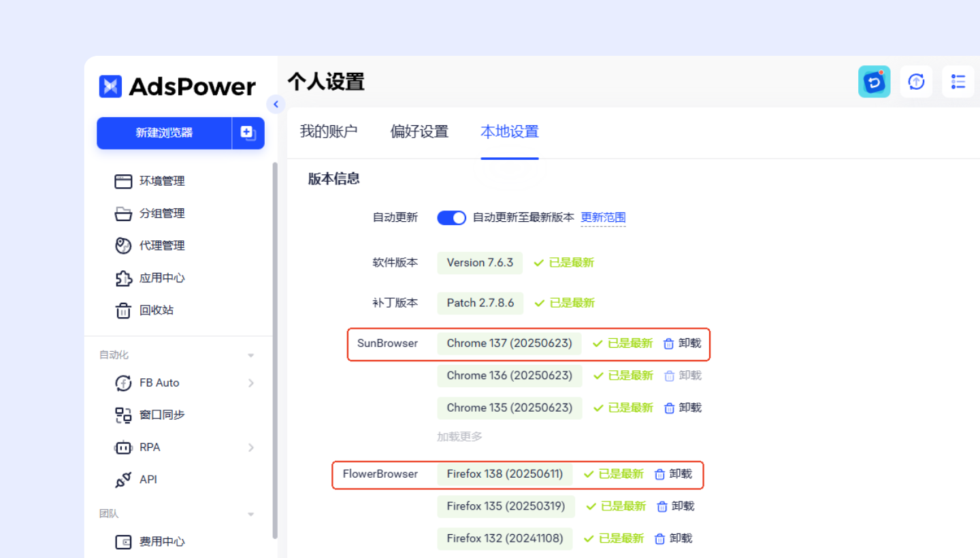The height and width of the screenshot is (558, 980).
Task: Click the AdsPower logo icon
Action: click(110, 86)
